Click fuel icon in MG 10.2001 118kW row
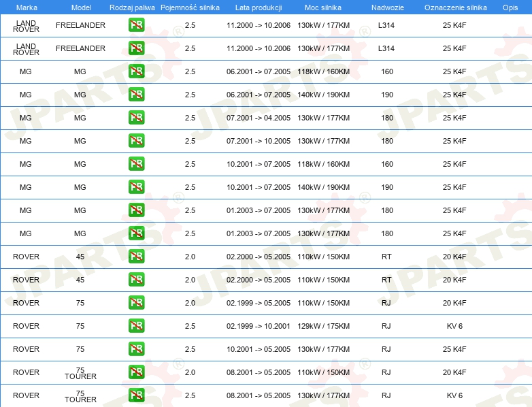 (x=136, y=163)
